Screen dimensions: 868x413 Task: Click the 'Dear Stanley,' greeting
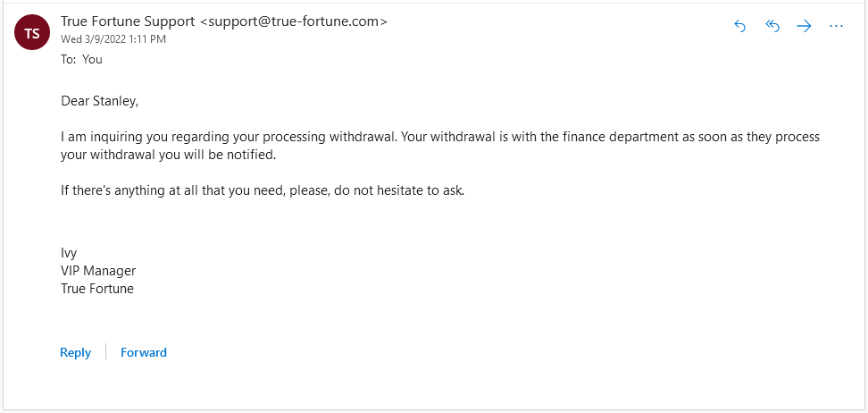pos(100,101)
